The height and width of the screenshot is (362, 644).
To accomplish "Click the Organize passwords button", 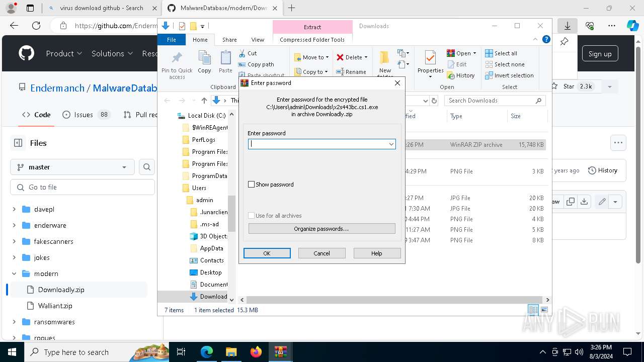I will pos(321,229).
